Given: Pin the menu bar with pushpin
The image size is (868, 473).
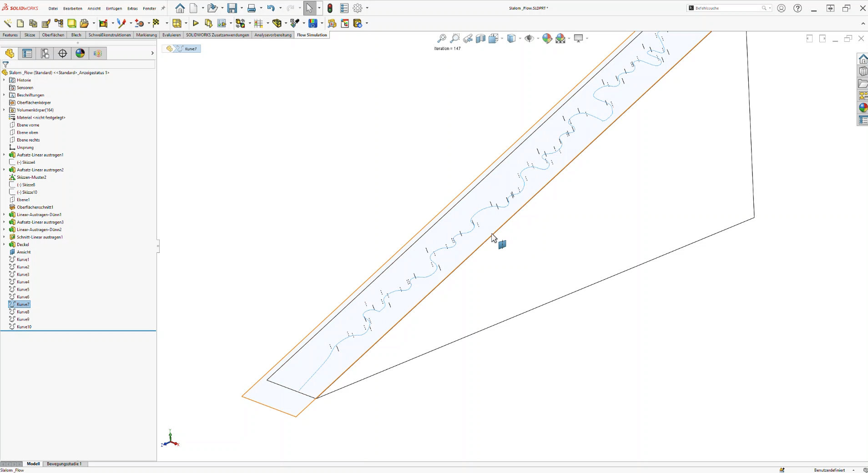Looking at the screenshot, I should pos(163,8).
